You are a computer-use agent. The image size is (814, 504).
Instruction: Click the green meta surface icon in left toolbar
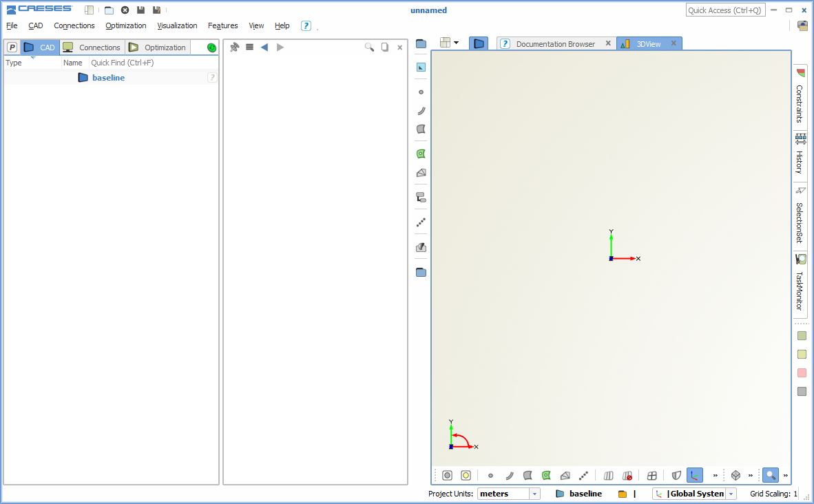[x=421, y=154]
